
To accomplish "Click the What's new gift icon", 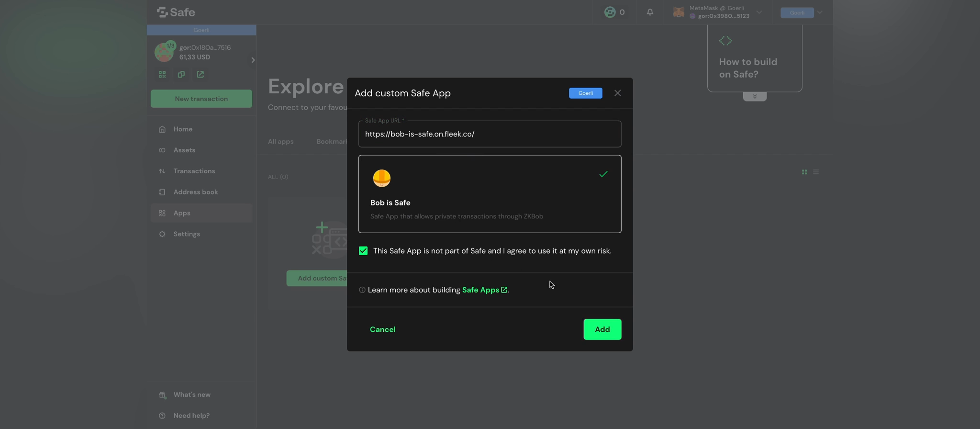I will [162, 395].
